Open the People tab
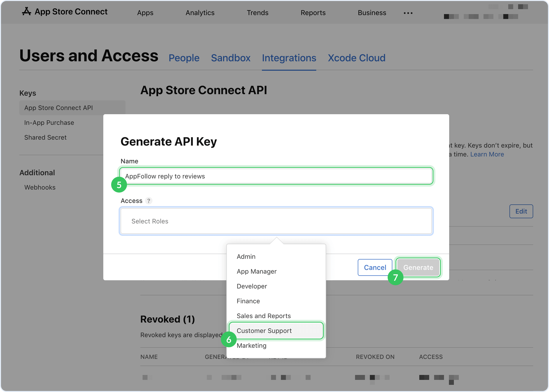This screenshot has height=392, width=549. pos(184,58)
